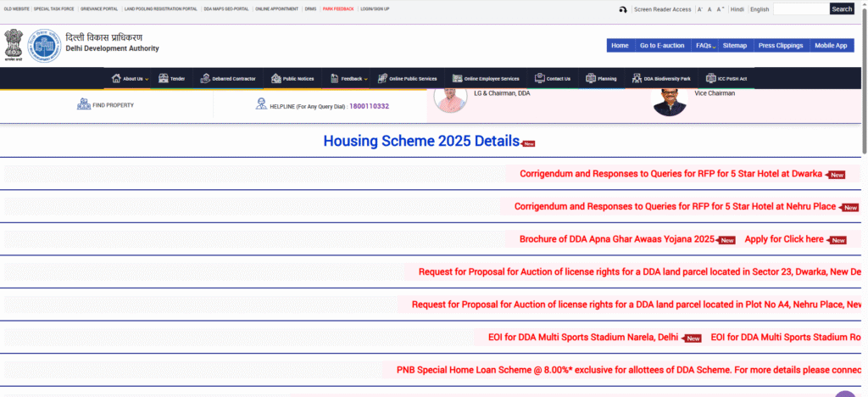Click the Planning icon
This screenshot has width=868, height=397.
pyautogui.click(x=591, y=79)
